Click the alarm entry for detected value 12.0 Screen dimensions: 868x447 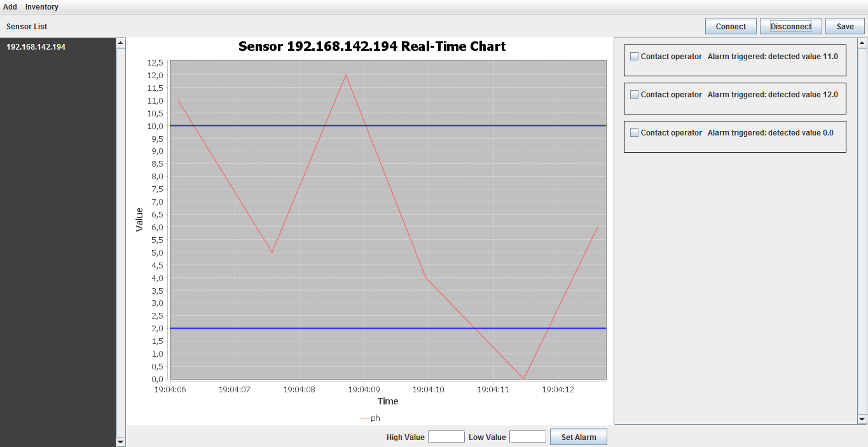[x=734, y=99]
